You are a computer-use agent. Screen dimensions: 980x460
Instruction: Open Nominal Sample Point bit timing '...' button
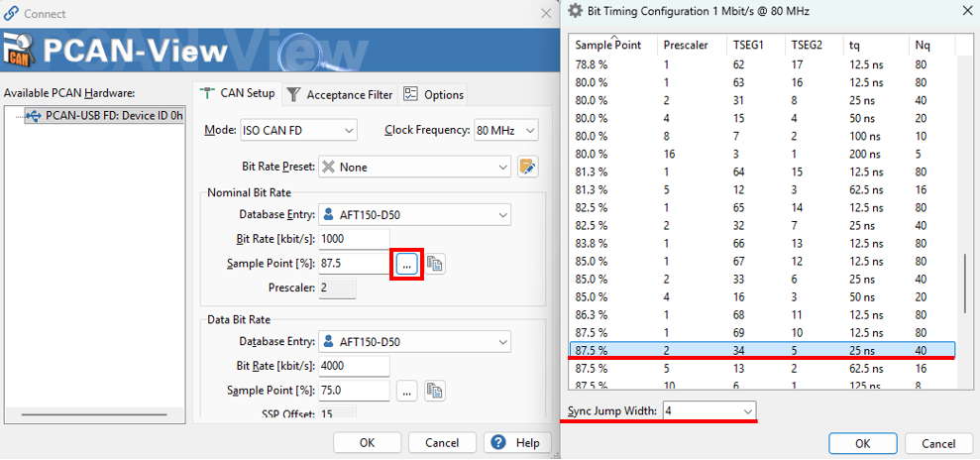point(407,264)
